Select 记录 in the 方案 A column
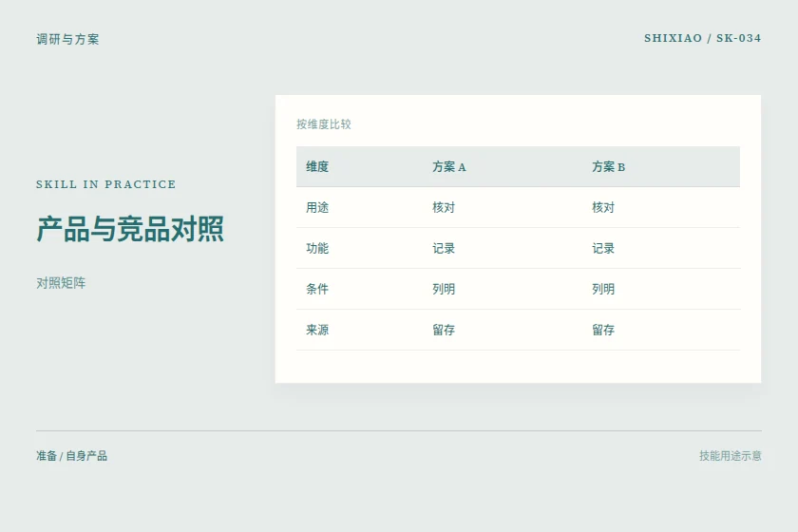This screenshot has height=532, width=798. (x=444, y=248)
